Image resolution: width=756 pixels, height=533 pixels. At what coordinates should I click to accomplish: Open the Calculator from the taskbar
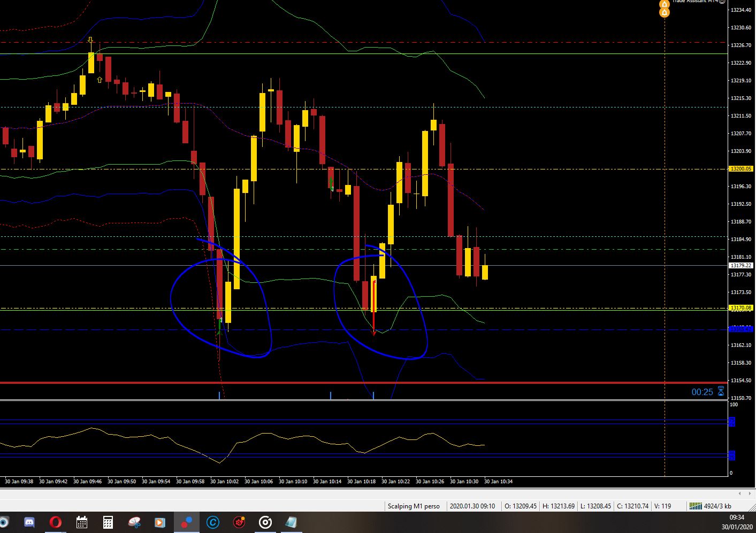pyautogui.click(x=108, y=522)
